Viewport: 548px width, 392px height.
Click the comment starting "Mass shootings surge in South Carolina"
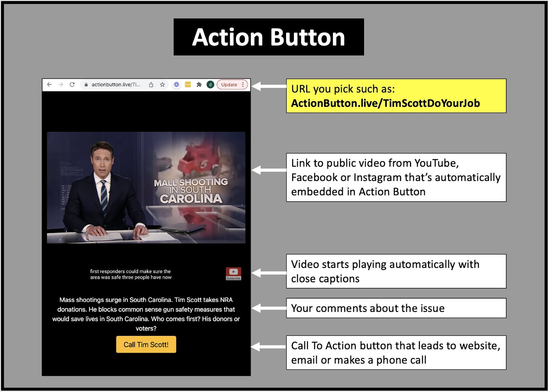point(146,314)
